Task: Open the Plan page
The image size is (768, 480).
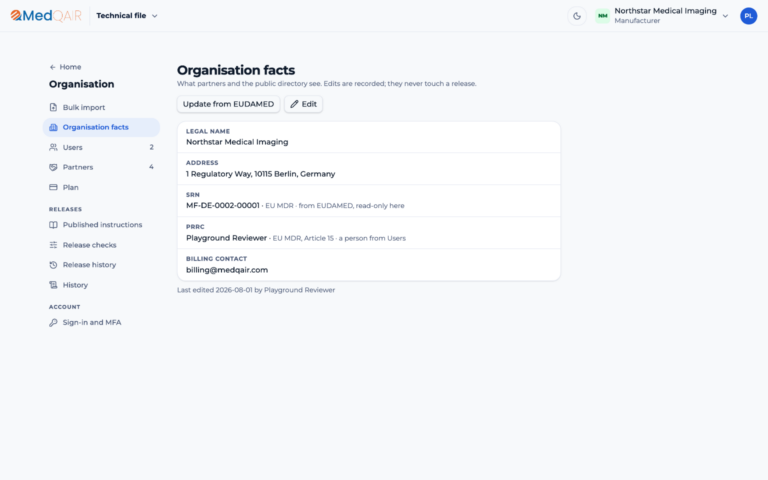Action: pyautogui.click(x=101, y=188)
